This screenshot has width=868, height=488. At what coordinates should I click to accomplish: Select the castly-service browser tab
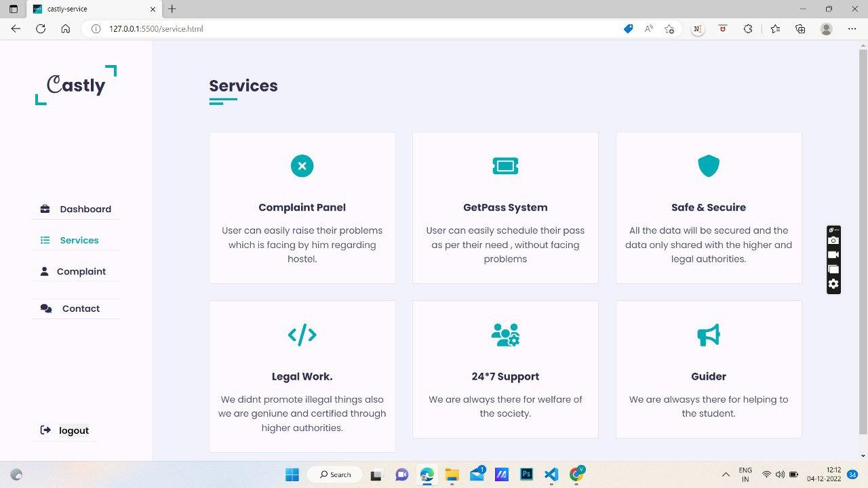pos(94,9)
